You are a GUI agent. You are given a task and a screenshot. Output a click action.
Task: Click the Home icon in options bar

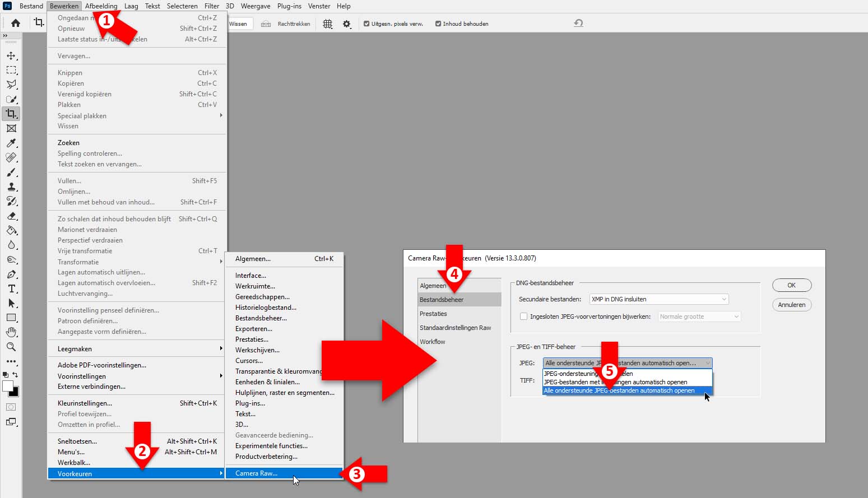(x=16, y=23)
